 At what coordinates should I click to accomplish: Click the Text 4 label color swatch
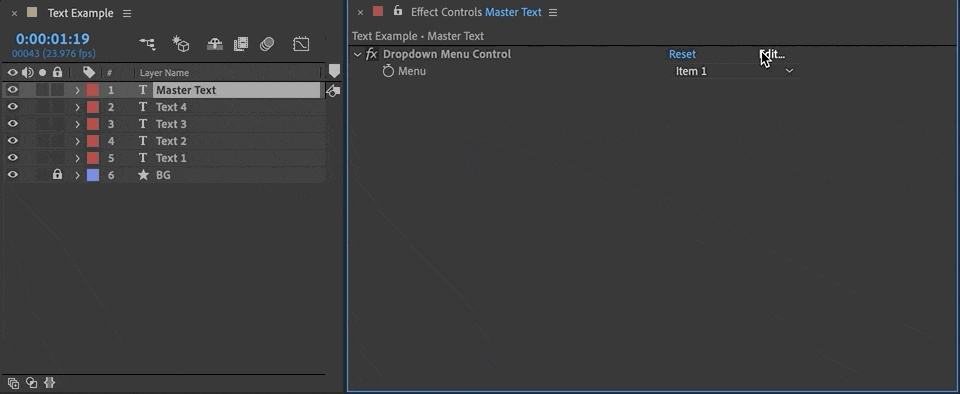click(92, 107)
